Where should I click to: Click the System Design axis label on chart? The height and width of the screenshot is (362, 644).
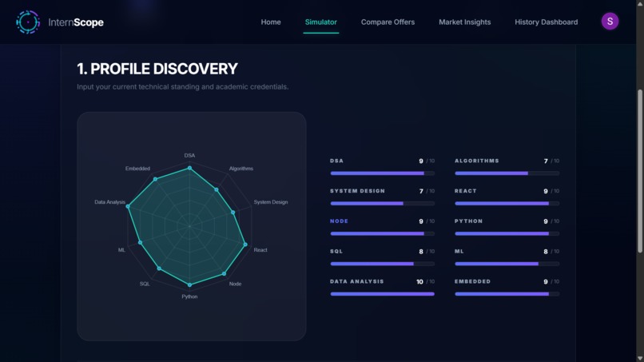(x=271, y=202)
